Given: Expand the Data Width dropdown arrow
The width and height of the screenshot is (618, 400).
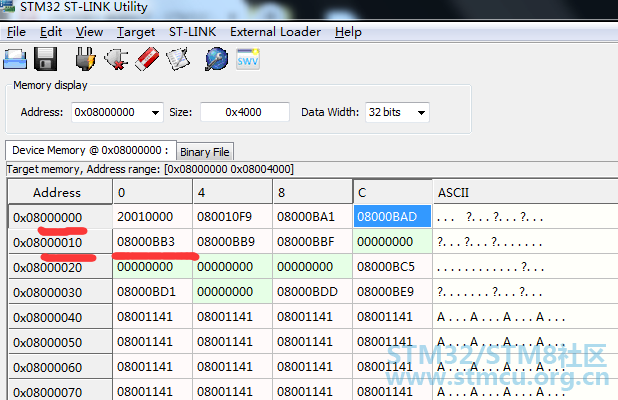Looking at the screenshot, I should [421, 113].
